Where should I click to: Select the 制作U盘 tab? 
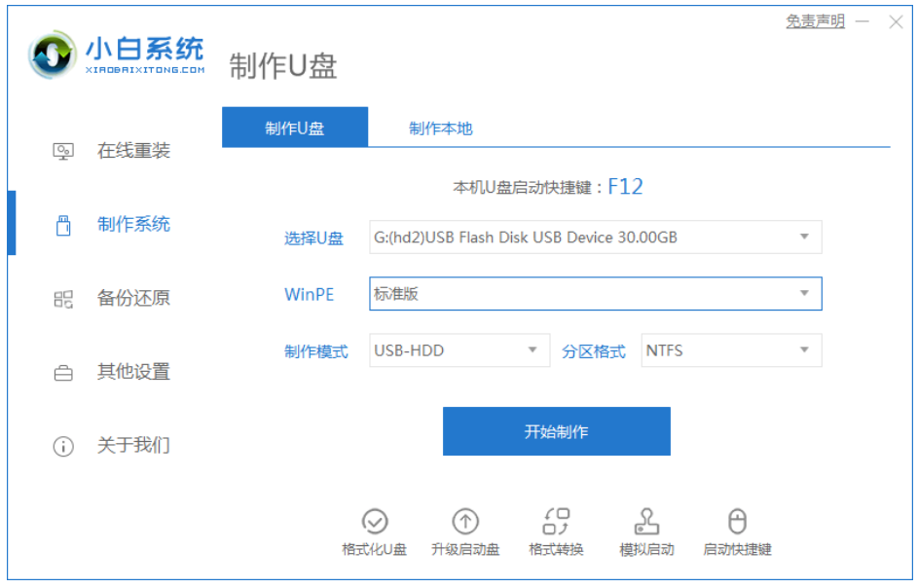(295, 127)
